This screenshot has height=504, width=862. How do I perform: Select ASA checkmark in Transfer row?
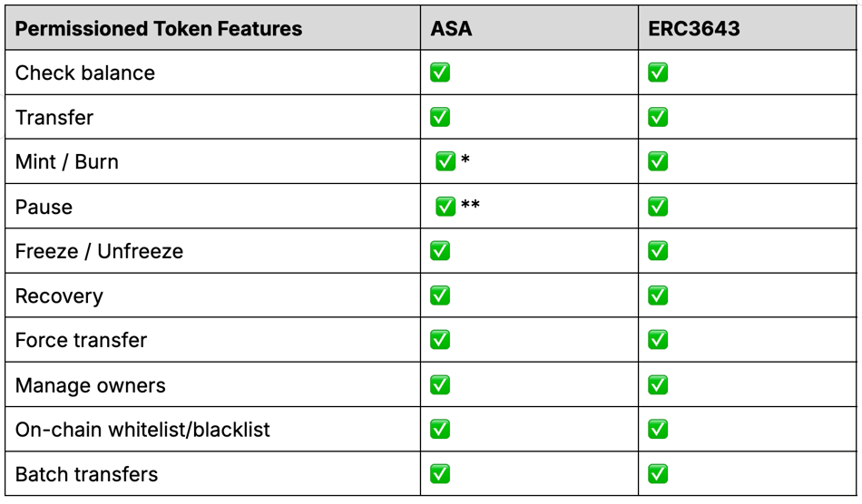pyautogui.click(x=440, y=117)
